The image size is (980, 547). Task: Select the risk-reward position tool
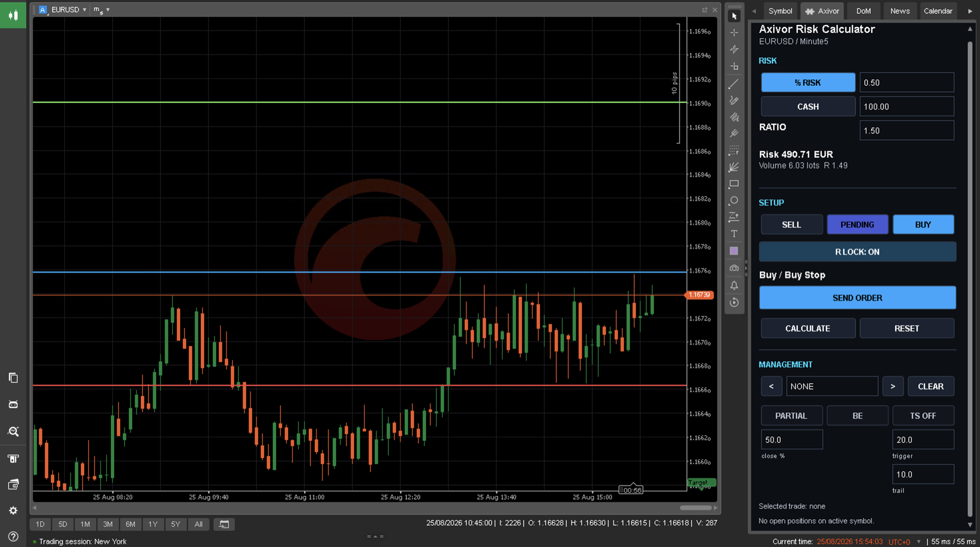click(734, 217)
